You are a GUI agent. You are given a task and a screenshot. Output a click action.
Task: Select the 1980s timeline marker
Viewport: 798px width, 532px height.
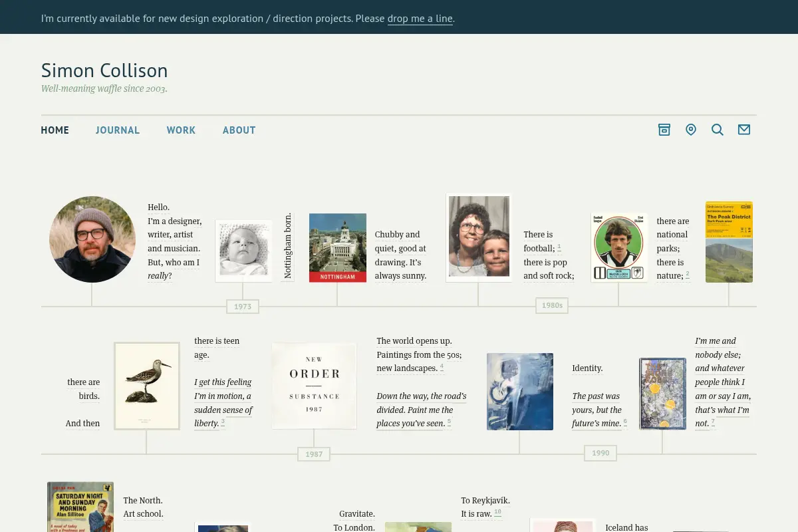552,305
